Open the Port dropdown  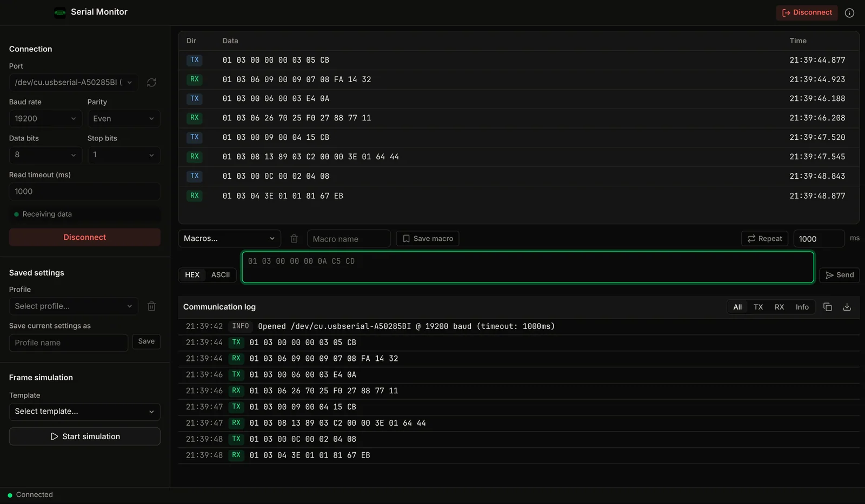tap(74, 83)
